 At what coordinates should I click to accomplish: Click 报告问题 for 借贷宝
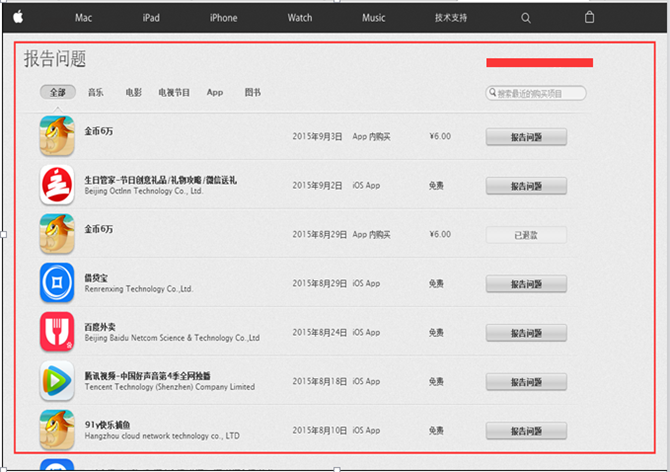(526, 284)
